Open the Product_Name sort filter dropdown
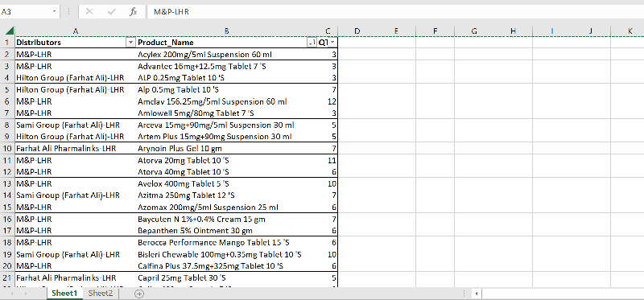The height and width of the screenshot is (300, 644). [x=312, y=43]
